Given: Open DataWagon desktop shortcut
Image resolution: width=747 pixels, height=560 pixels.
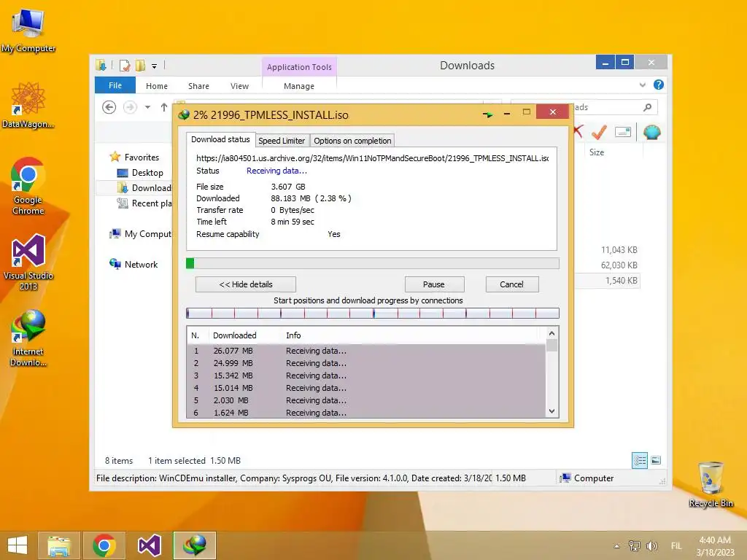Looking at the screenshot, I should click(x=28, y=105).
